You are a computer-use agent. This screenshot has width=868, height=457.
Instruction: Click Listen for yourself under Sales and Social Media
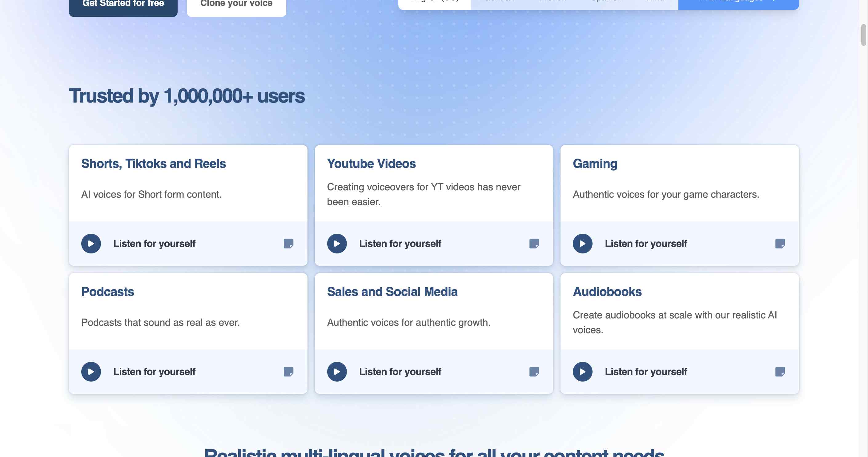(400, 372)
